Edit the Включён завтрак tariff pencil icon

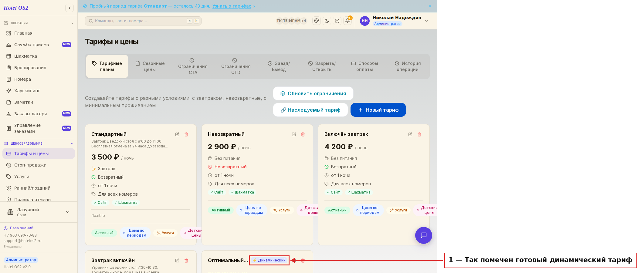coord(410,134)
